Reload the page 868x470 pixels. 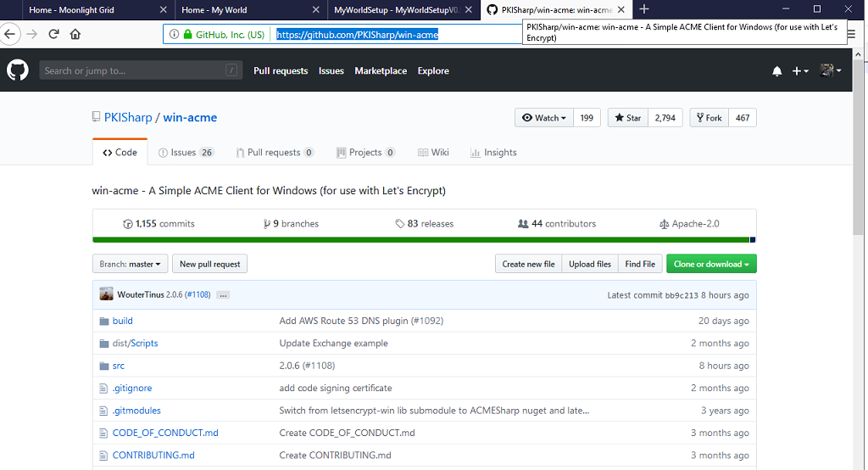click(x=53, y=35)
